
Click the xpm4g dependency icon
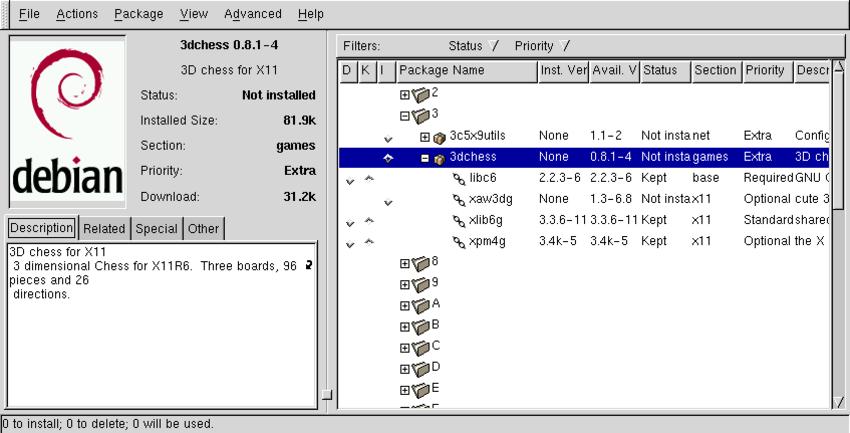pyautogui.click(x=459, y=242)
